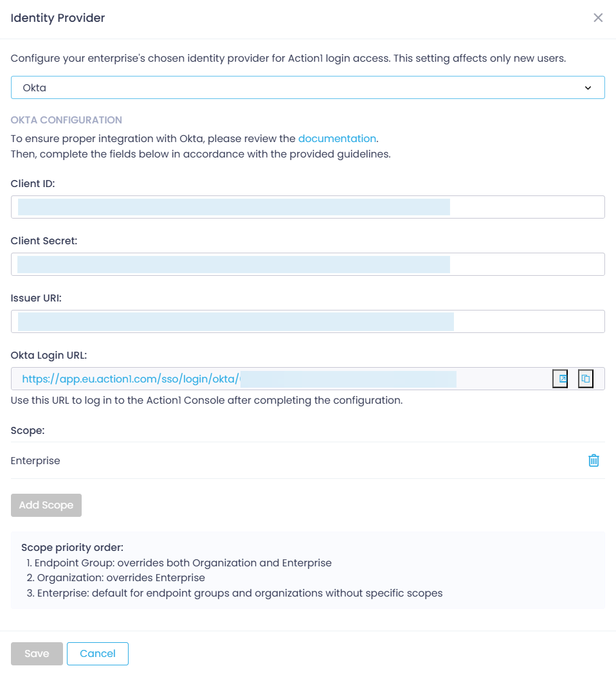Choose a different provider from the dropdown
The image size is (616, 675).
[307, 87]
